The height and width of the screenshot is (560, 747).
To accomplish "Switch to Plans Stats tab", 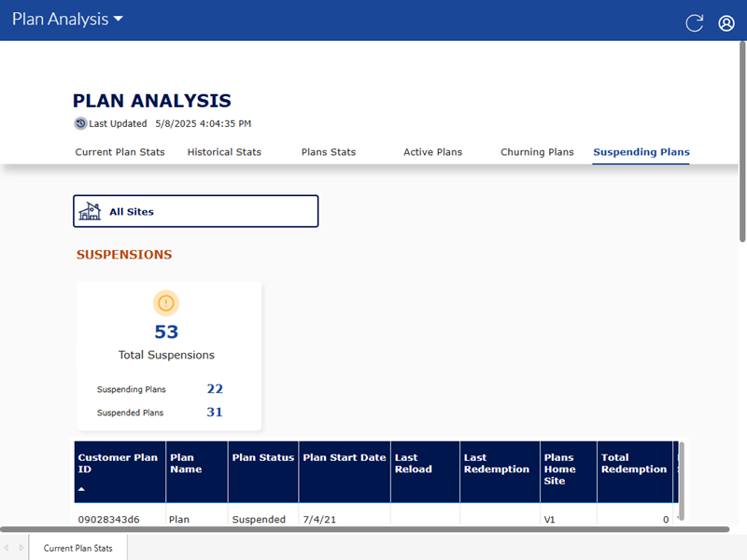I will tap(329, 152).
